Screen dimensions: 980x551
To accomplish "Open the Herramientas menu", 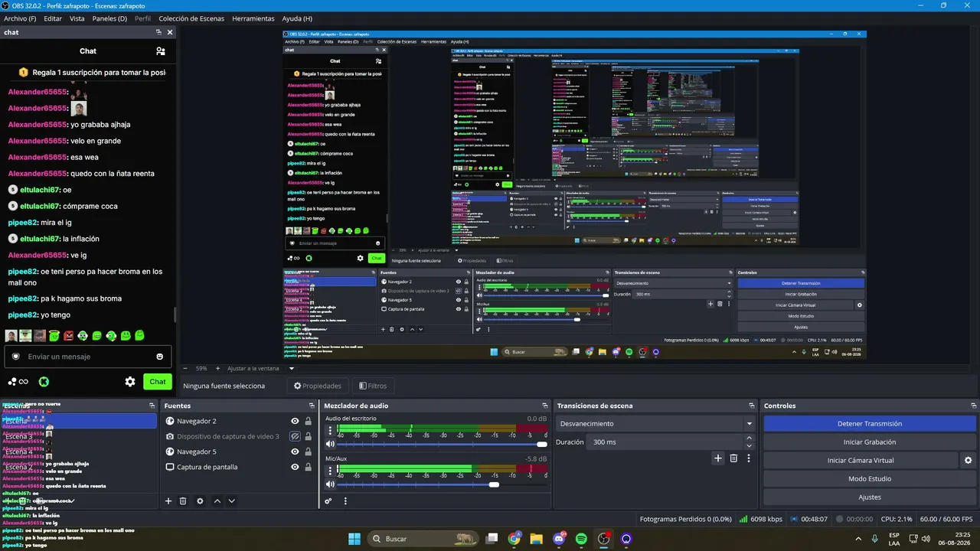I will coord(253,18).
